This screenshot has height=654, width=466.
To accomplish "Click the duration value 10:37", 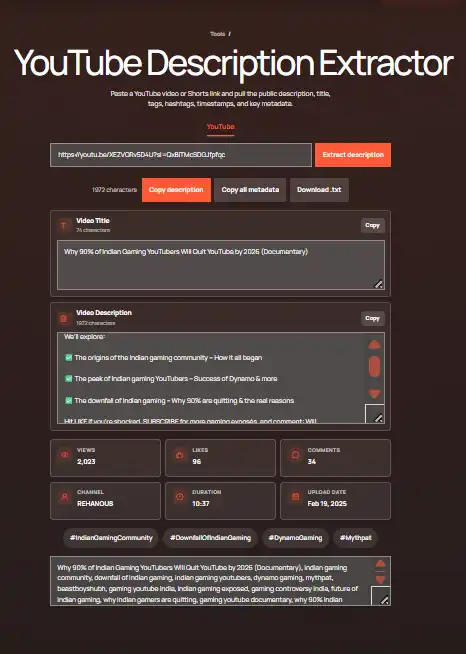I will tap(201, 503).
